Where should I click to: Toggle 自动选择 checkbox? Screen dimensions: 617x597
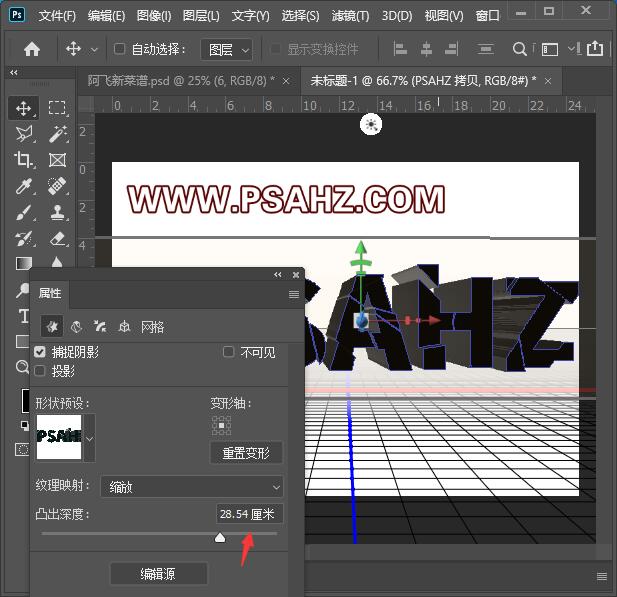(119, 49)
